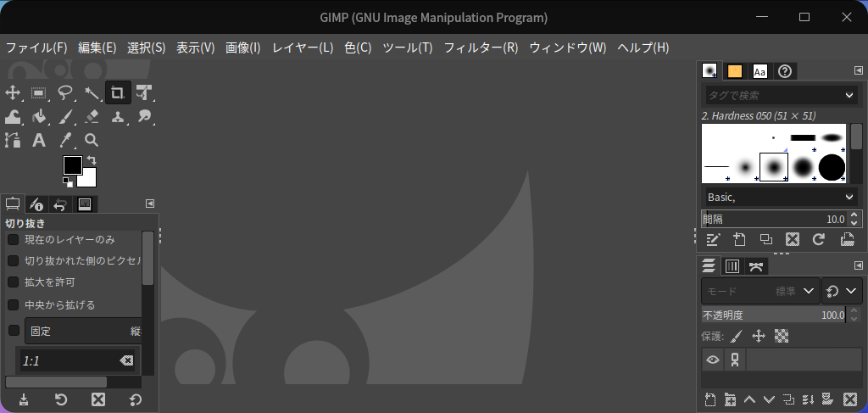The image size is (868, 413).
Task: Edit the selected brush
Action: click(x=712, y=240)
